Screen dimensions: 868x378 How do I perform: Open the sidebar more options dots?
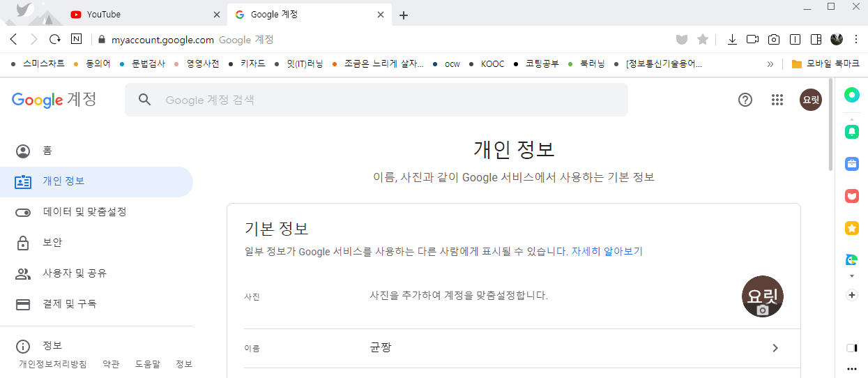[x=851, y=368]
